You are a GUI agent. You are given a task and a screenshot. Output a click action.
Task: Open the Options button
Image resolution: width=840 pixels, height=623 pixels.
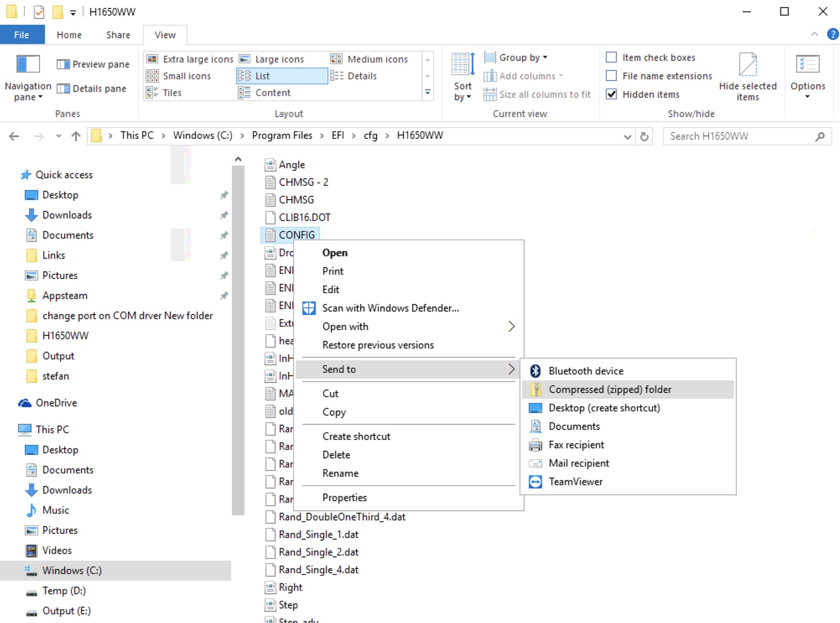point(807,76)
